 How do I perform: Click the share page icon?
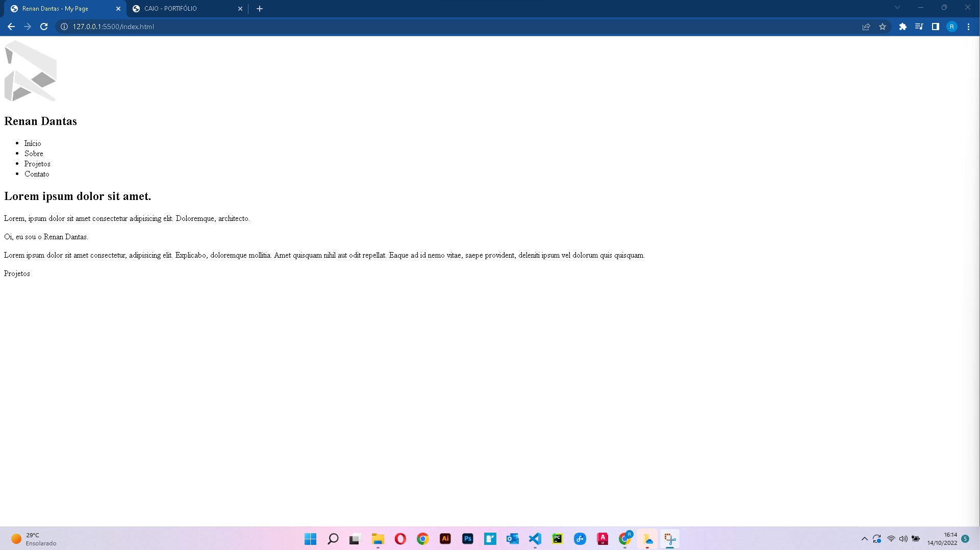click(x=866, y=27)
